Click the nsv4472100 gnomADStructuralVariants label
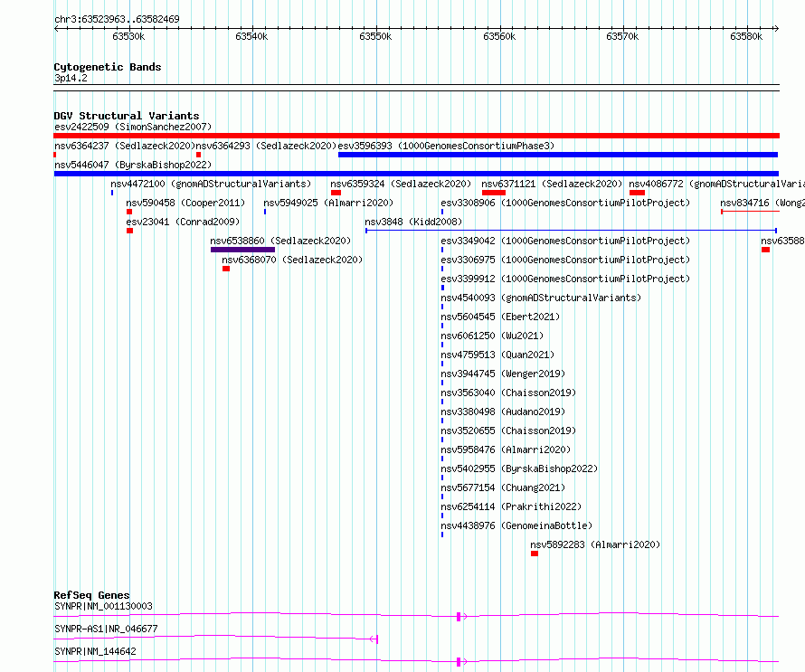805x672 pixels. 211,184
